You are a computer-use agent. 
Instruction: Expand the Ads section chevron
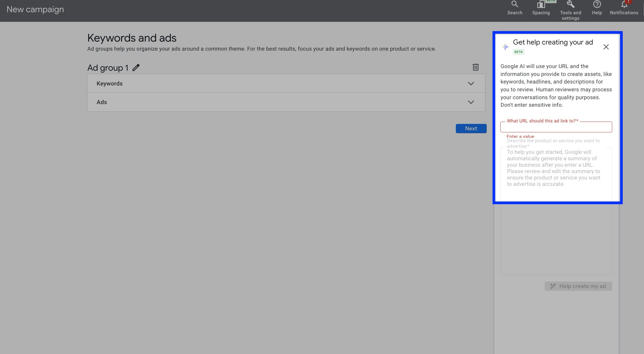click(x=471, y=102)
